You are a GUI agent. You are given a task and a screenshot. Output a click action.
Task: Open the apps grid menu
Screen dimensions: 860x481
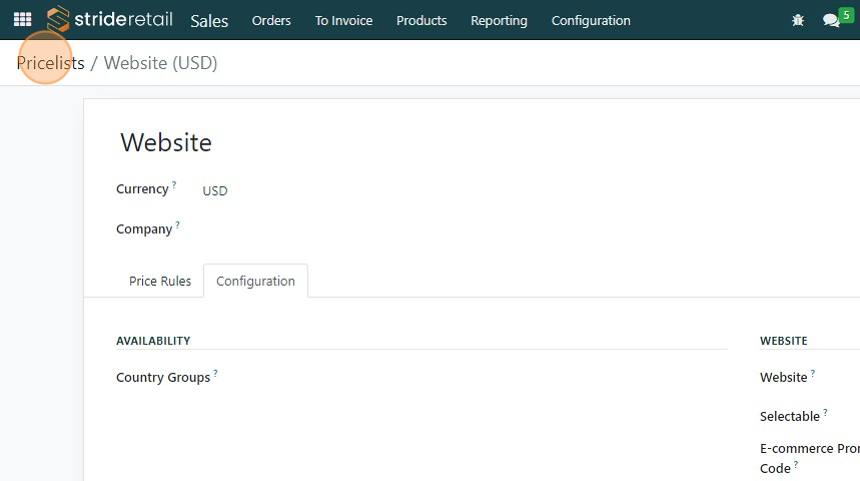pyautogui.click(x=22, y=20)
